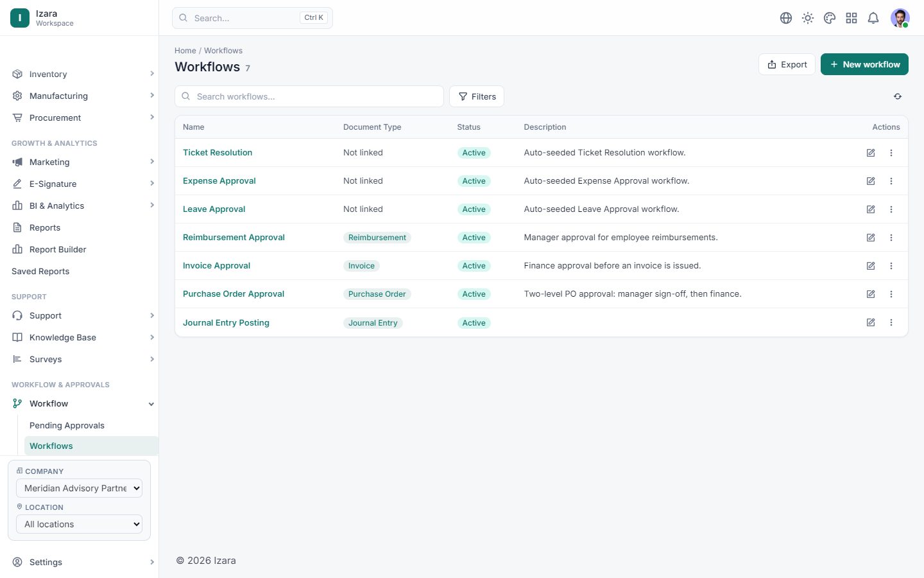924x578 pixels.
Task: Go to Home breadcrumb
Action: (185, 51)
